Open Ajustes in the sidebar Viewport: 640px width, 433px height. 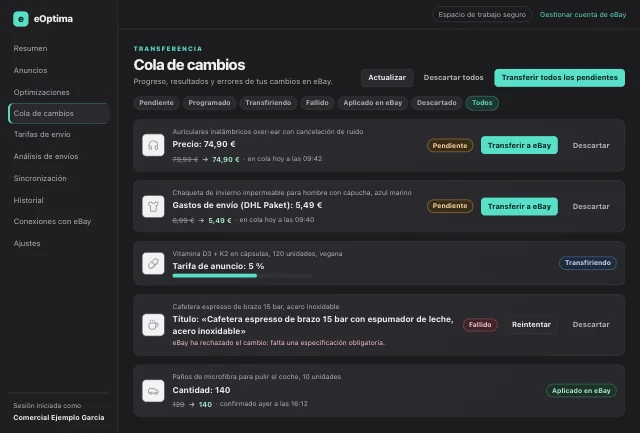pos(27,243)
